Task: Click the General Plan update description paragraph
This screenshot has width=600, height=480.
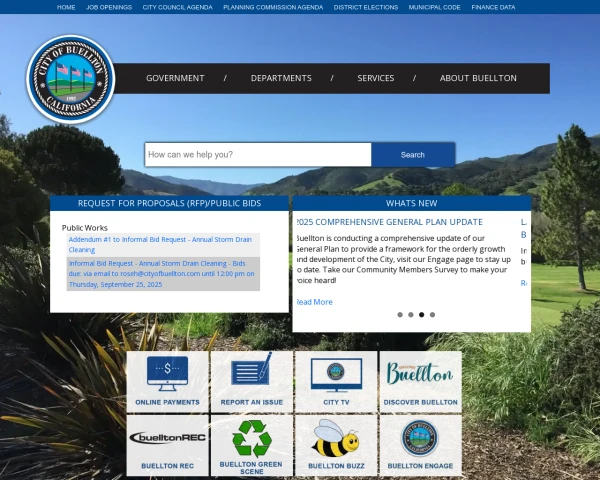Action: pyautogui.click(x=404, y=259)
